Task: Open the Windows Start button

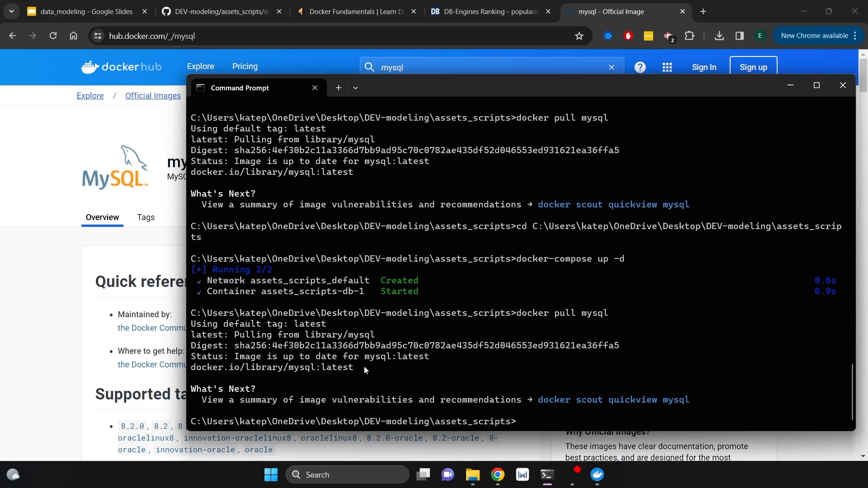Action: point(271,474)
